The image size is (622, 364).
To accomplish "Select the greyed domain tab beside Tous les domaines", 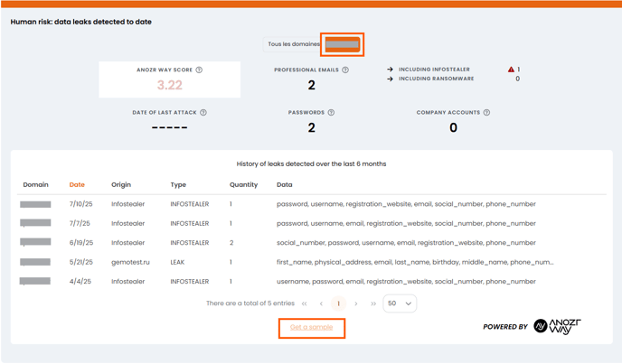I will coord(343,44).
